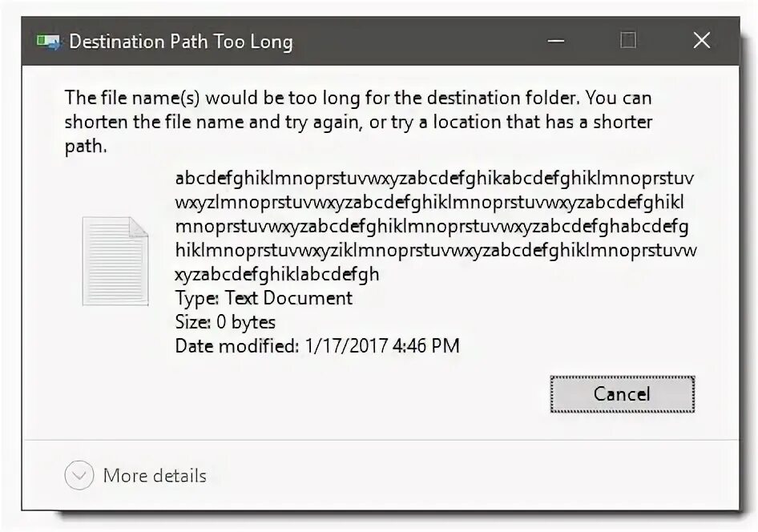The image size is (758, 532).
Task: Click the blank text document icon
Action: pyautogui.click(x=115, y=261)
